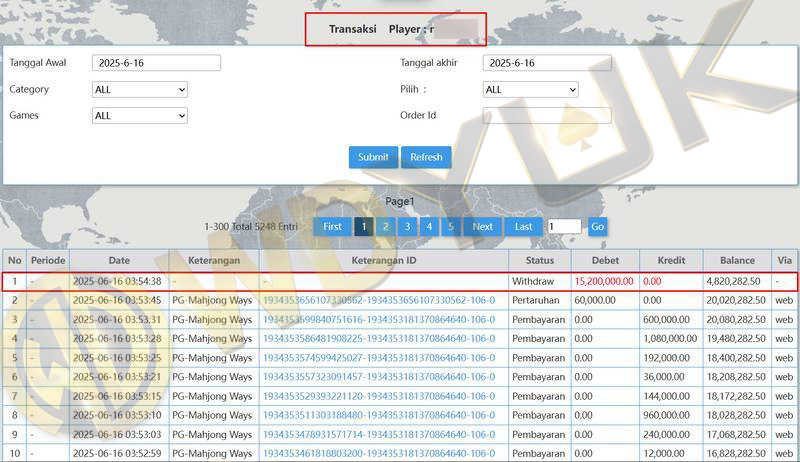
Task: Click the 192,000.00 kredit value
Action: click(x=666, y=358)
